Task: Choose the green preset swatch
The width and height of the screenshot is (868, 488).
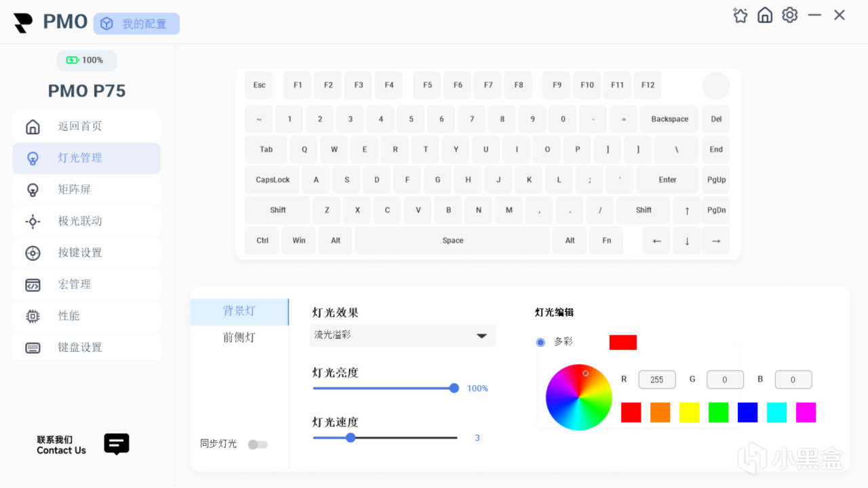Action: click(719, 412)
